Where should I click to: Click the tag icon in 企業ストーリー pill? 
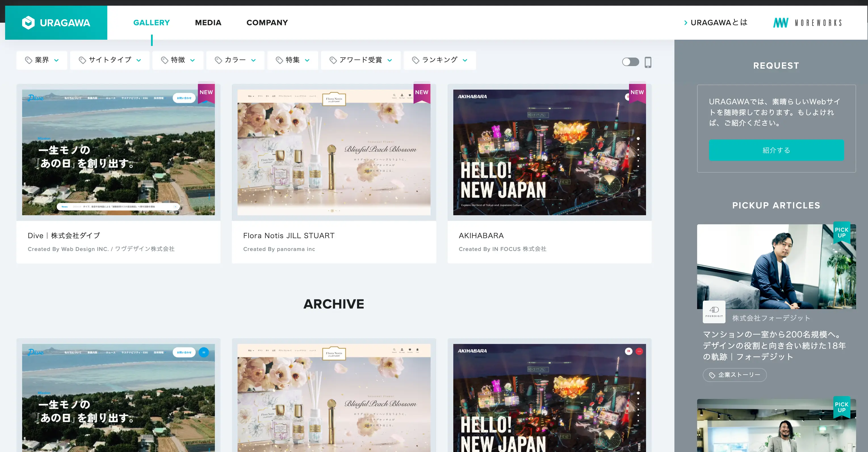tap(712, 375)
